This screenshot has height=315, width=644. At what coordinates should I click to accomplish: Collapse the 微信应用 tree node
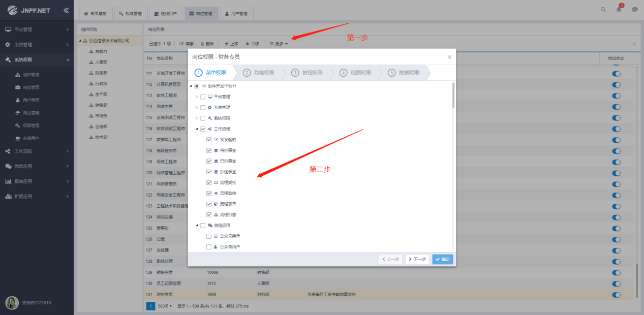[x=197, y=225]
